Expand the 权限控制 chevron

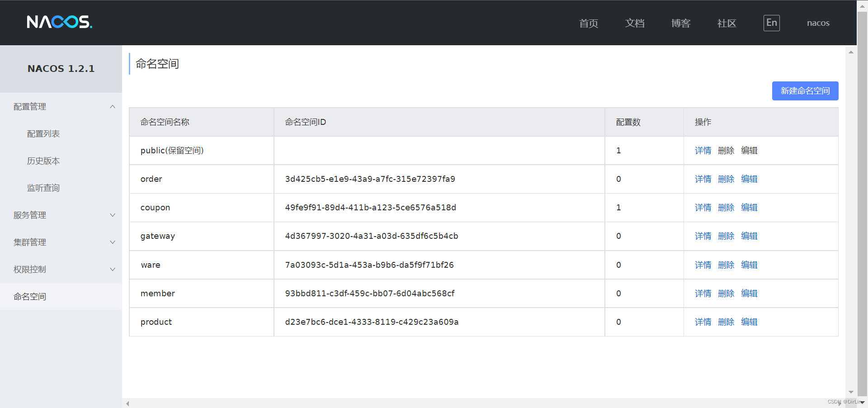tap(113, 270)
